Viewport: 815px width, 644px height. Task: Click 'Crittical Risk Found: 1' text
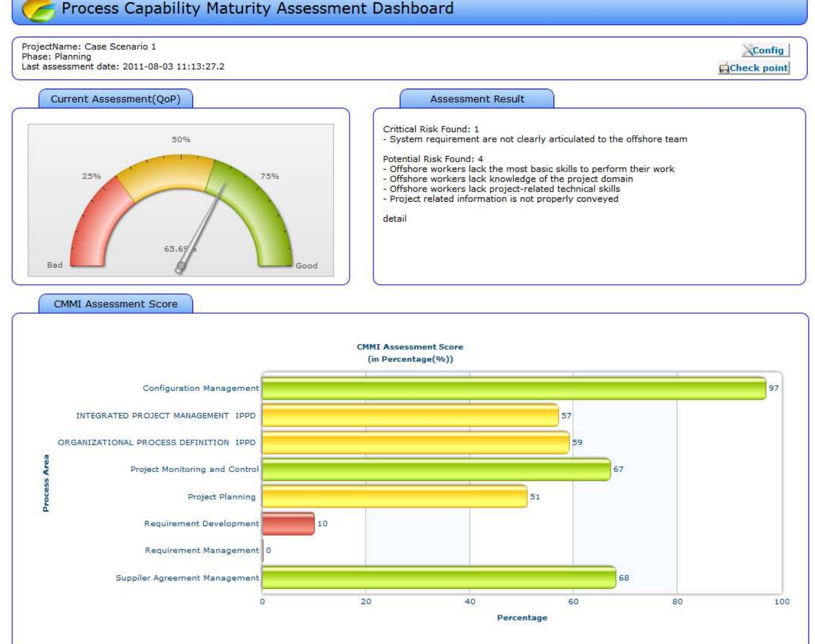[x=431, y=129]
